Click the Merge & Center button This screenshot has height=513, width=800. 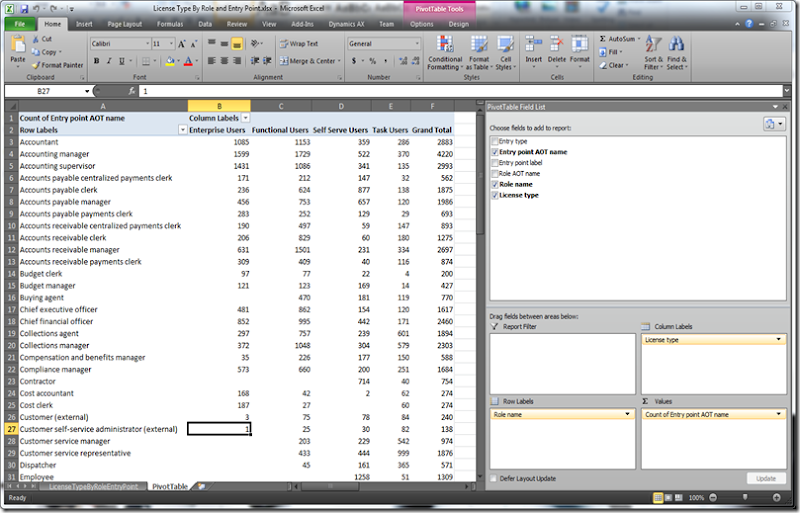[x=306, y=61]
